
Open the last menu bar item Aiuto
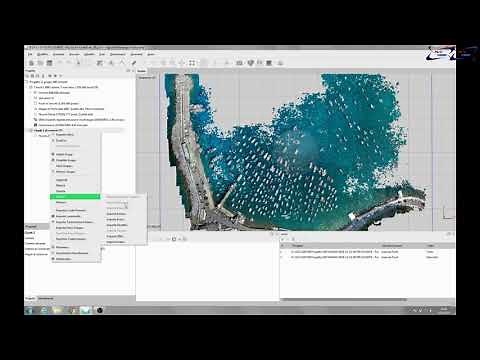coord(151,54)
